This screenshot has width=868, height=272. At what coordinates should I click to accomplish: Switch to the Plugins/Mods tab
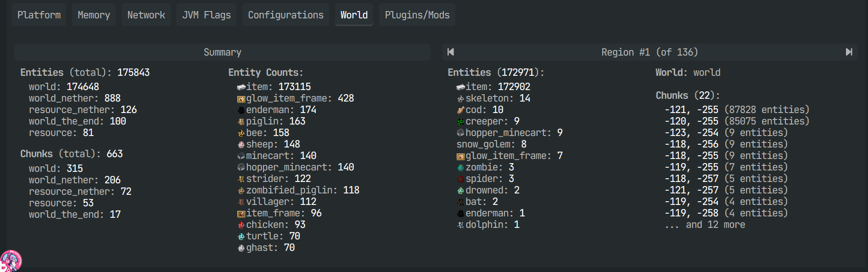coord(417,15)
